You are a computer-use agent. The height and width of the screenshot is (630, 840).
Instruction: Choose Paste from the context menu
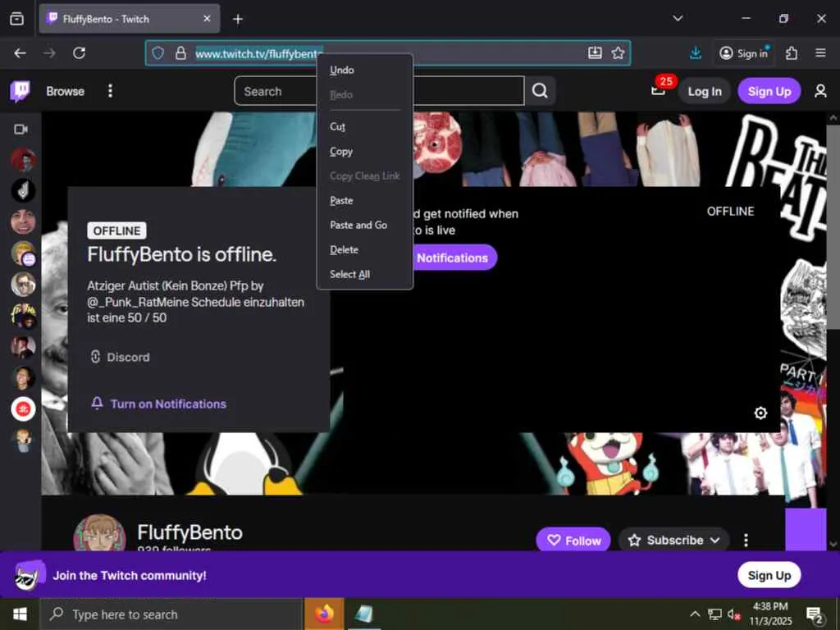(x=365, y=200)
